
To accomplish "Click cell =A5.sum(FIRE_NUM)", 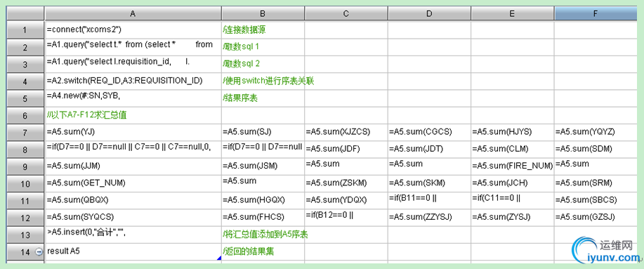I will pos(512,166).
